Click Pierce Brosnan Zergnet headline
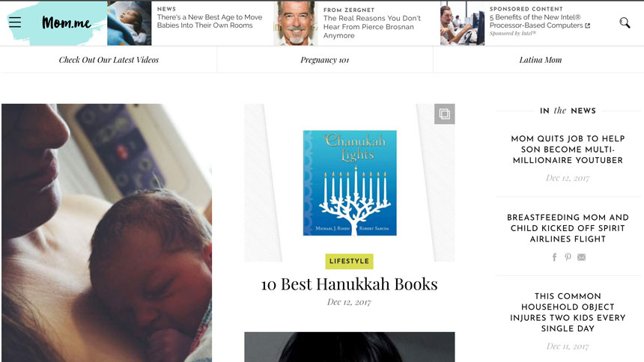 tap(371, 27)
